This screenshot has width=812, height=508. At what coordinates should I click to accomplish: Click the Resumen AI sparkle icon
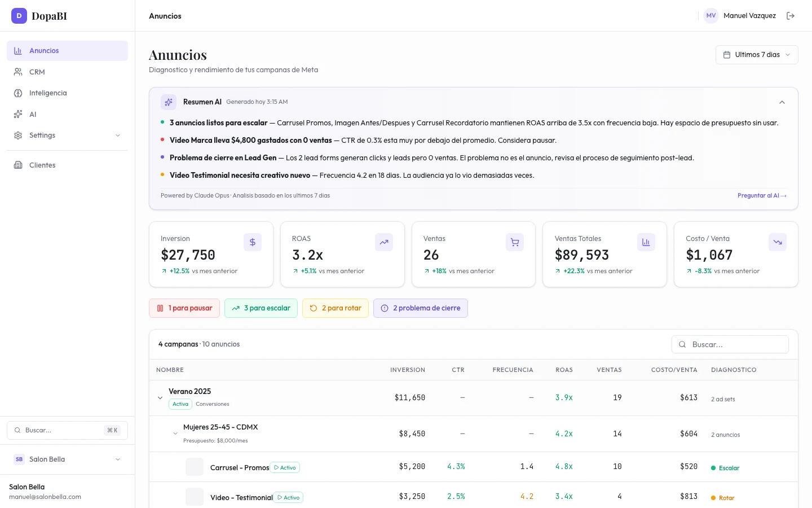[169, 102]
